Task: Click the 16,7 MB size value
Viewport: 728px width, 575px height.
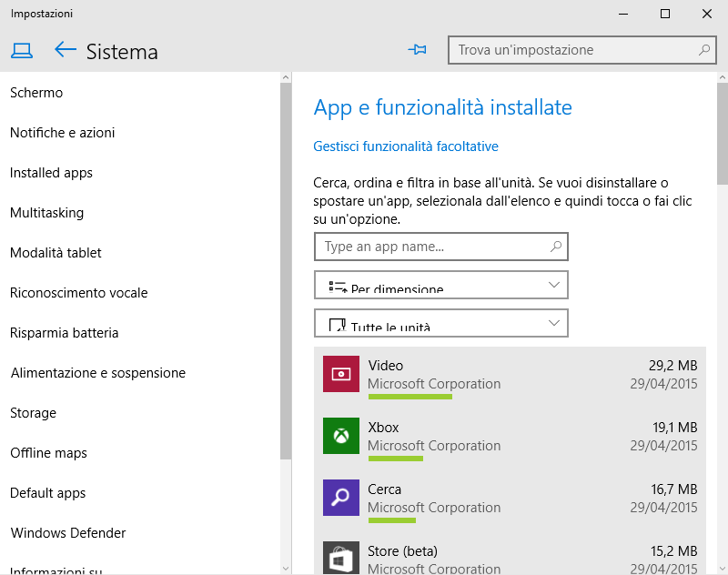Action: 674,489
